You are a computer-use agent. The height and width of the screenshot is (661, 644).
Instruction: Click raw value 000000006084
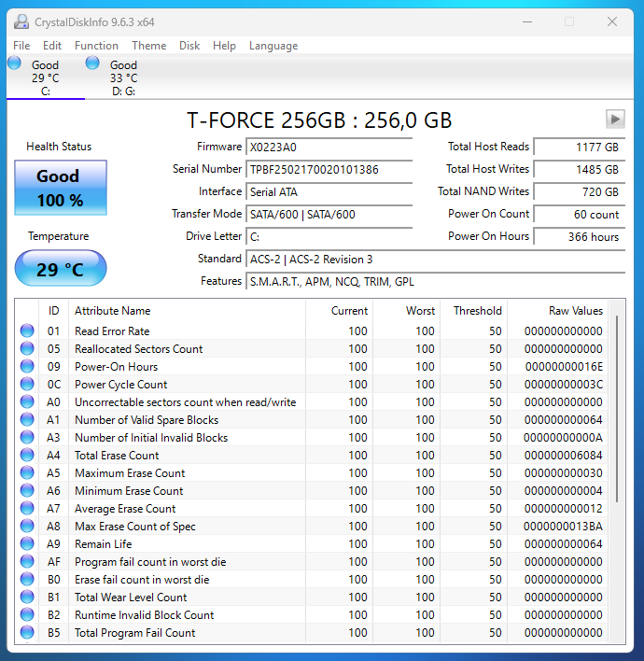[x=564, y=456]
